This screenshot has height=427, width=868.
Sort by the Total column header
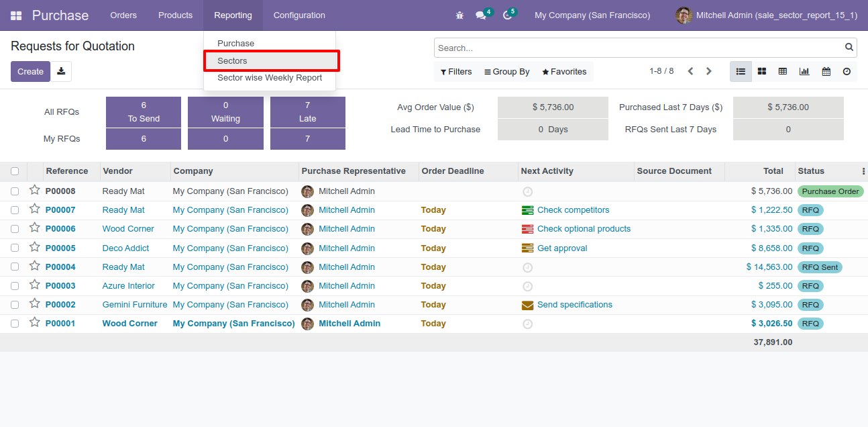[x=760, y=171]
